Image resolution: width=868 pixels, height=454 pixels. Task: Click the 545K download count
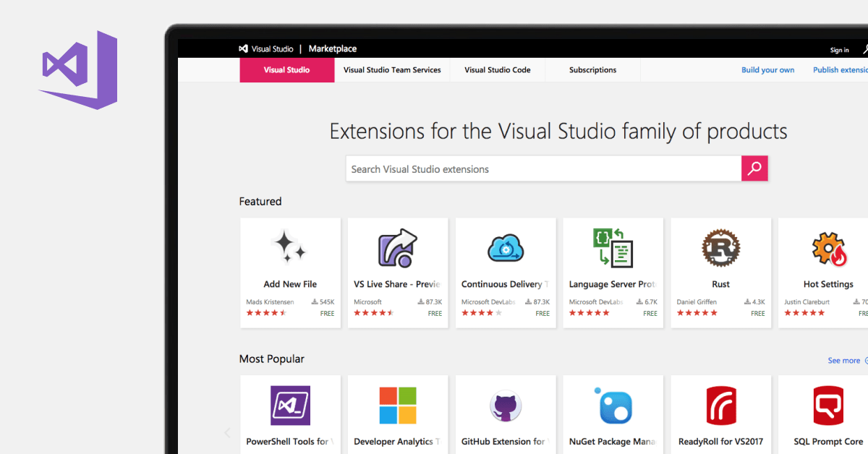[323, 301]
